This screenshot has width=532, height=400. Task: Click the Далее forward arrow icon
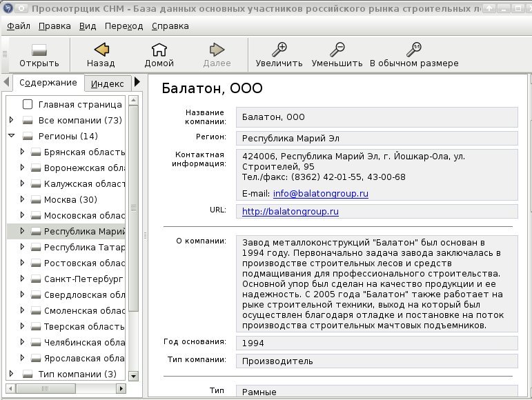click(217, 50)
